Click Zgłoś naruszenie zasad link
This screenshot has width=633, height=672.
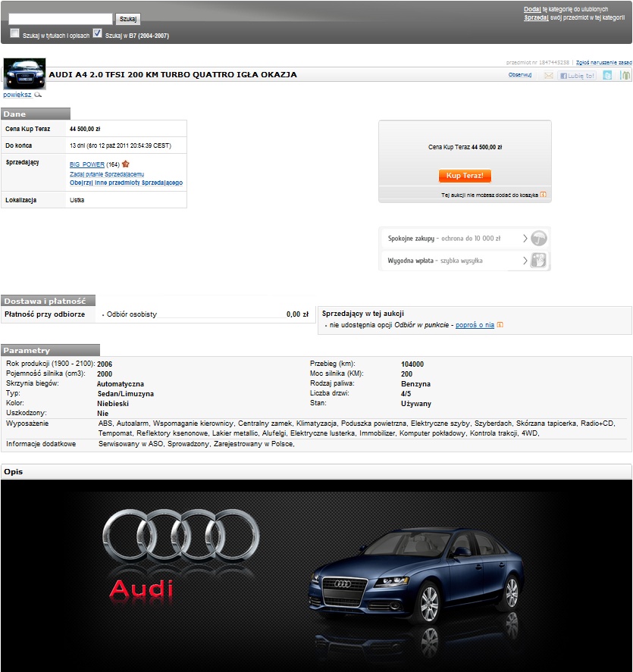tap(604, 63)
